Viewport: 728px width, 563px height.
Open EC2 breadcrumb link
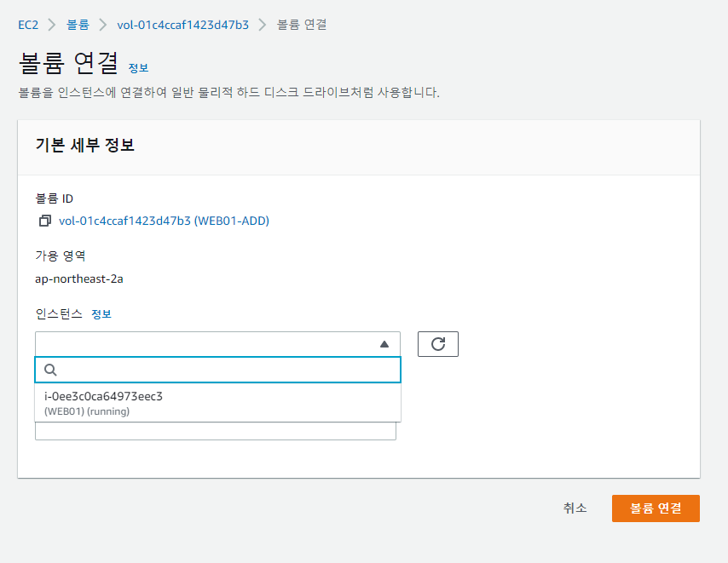(x=28, y=25)
